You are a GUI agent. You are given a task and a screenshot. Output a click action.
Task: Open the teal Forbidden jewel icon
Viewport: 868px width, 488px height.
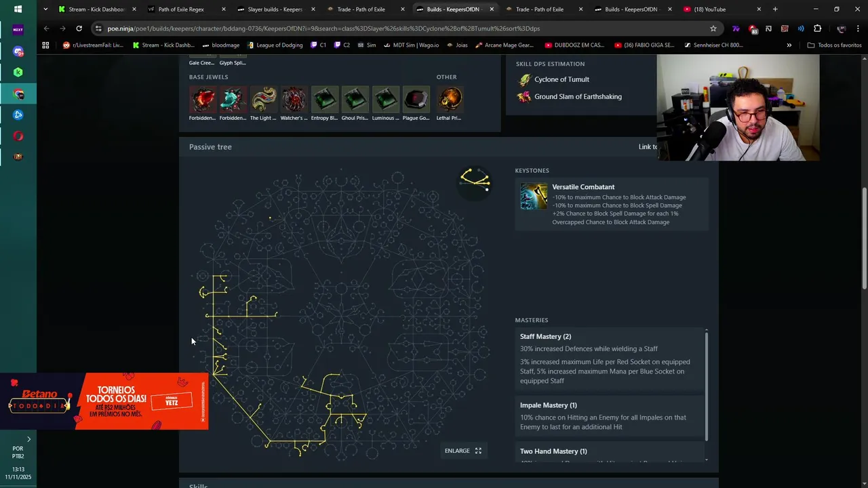tap(233, 100)
